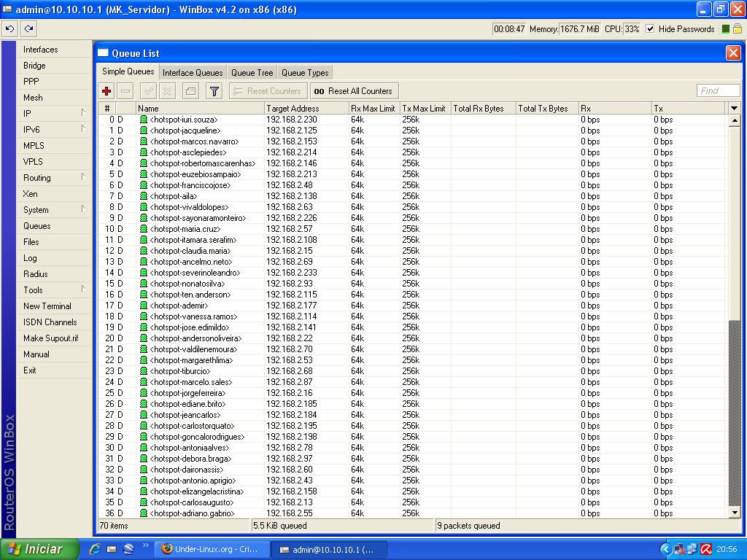The image size is (747, 560).
Task: Sort by Target Address column header
Action: tap(306, 109)
